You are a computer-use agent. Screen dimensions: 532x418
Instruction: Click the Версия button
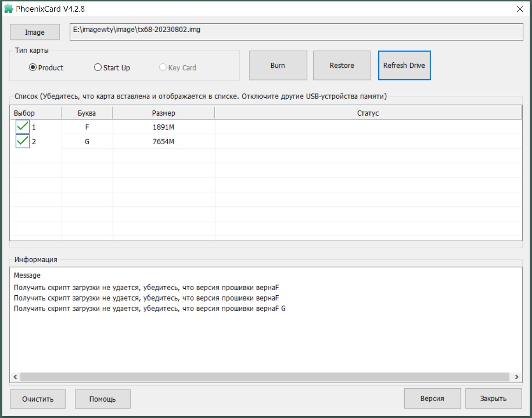[432, 398]
